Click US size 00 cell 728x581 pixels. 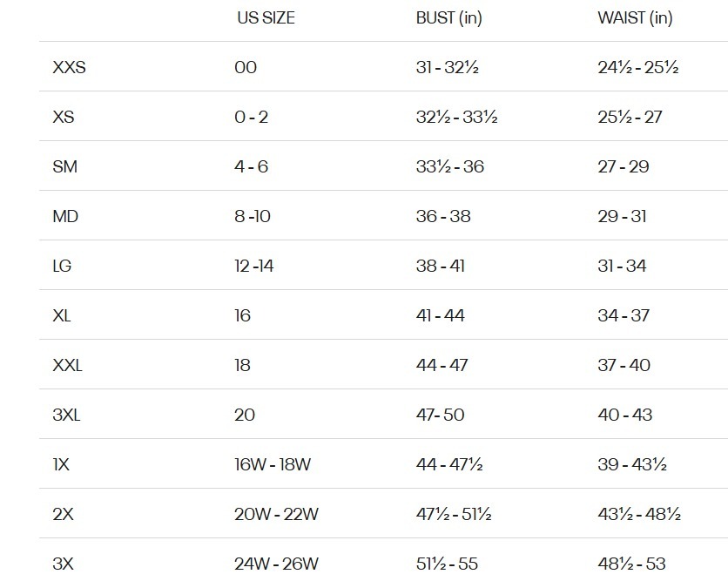pos(246,67)
